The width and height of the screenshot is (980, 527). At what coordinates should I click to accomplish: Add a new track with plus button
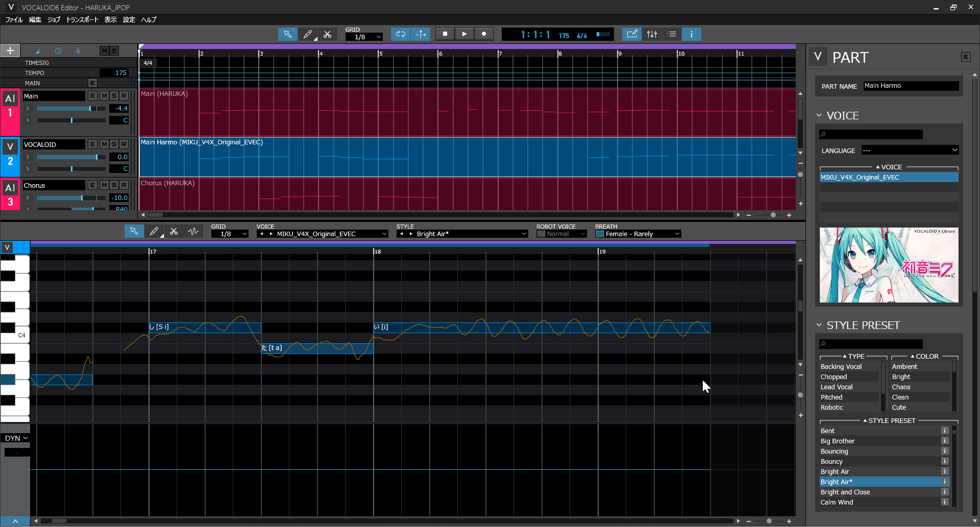coord(10,51)
